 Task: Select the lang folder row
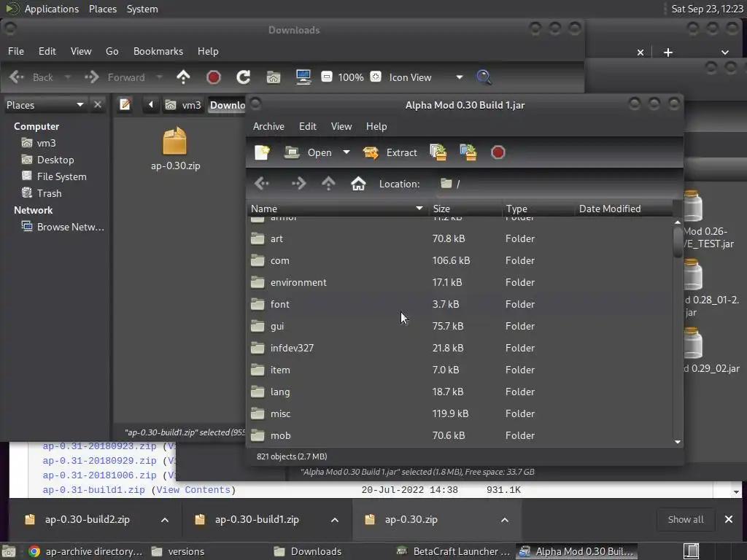click(460, 392)
